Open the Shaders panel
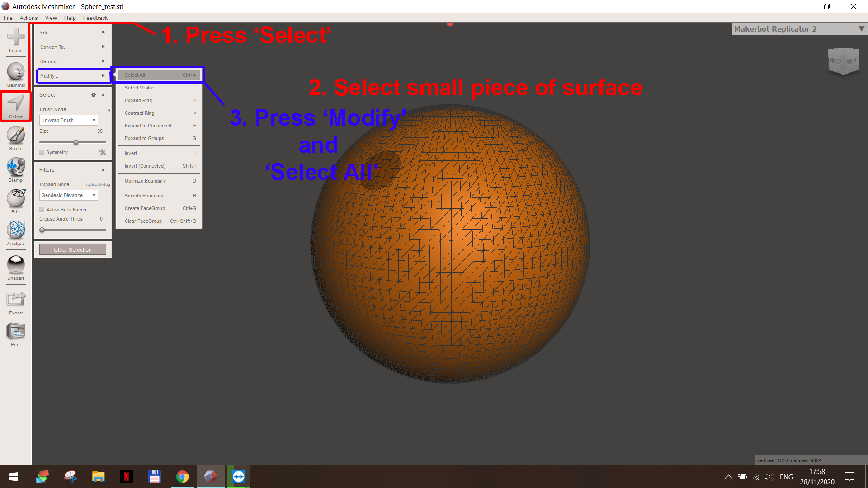Screen dimensions: 868x488 pyautogui.click(x=16, y=267)
